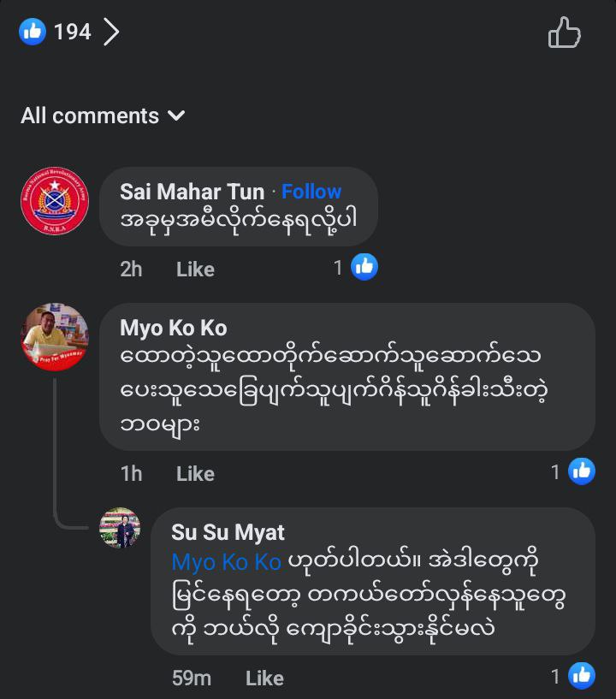The height and width of the screenshot is (699, 616).
Task: Click the 2h timestamp on first comment
Action: pyautogui.click(x=131, y=269)
